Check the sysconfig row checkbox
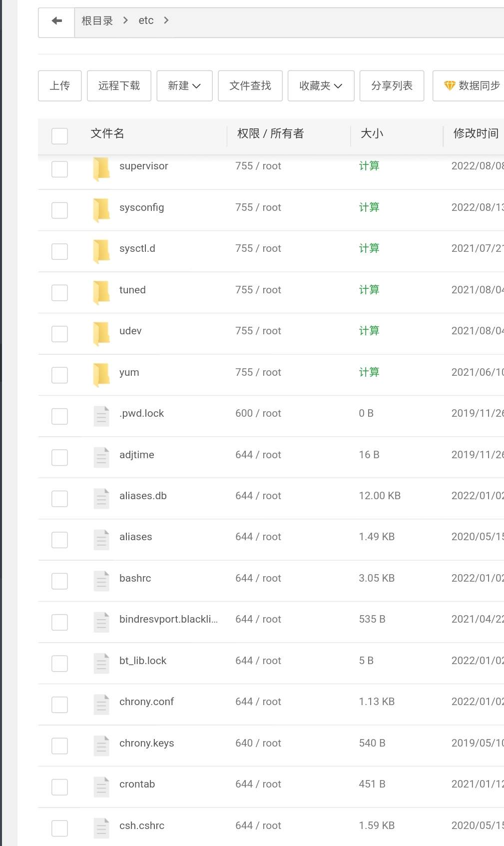This screenshot has height=846, width=504. coord(59,210)
